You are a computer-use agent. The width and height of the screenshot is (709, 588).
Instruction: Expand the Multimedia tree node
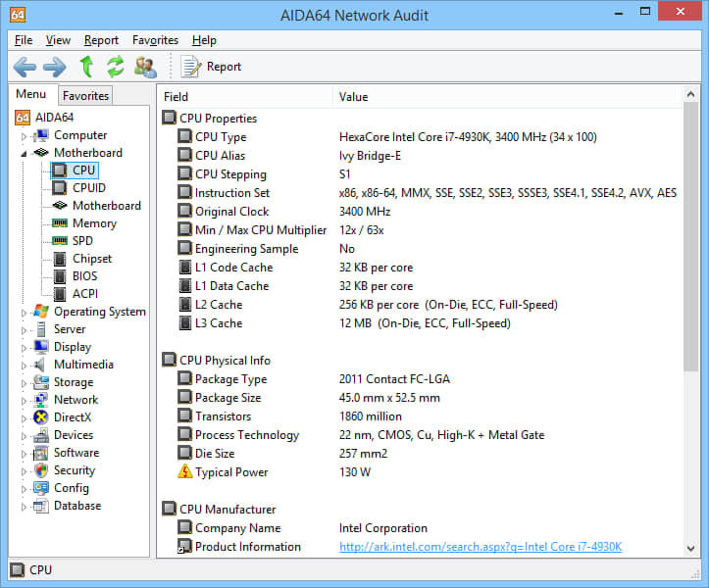pyautogui.click(x=24, y=366)
